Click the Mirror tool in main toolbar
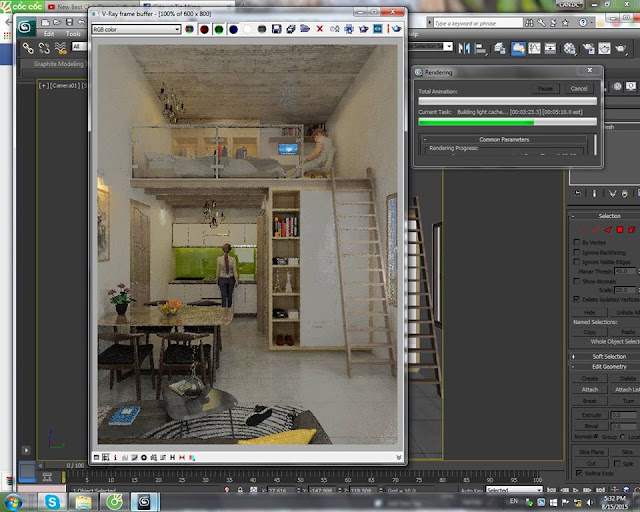The height and width of the screenshot is (512, 640). click(464, 48)
